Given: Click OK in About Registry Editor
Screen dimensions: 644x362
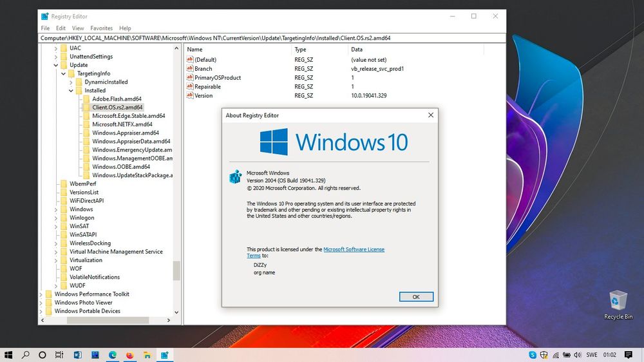Looking at the screenshot, I should pos(416,297).
